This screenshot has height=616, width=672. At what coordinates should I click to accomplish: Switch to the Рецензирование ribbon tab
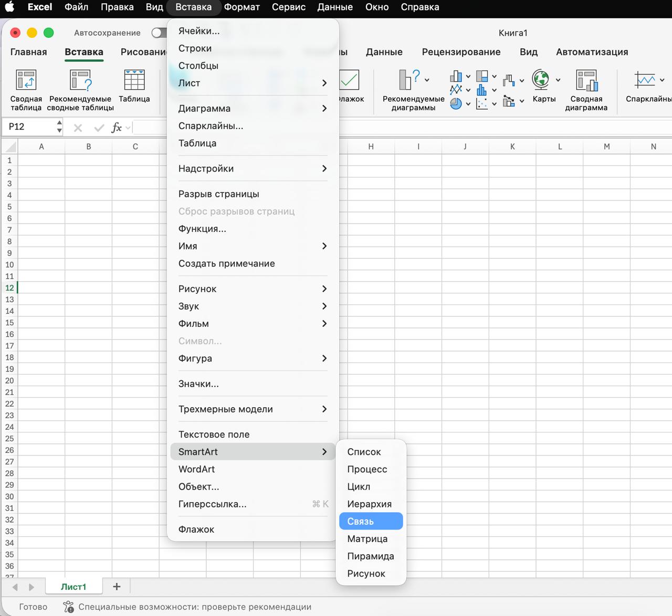[461, 52]
